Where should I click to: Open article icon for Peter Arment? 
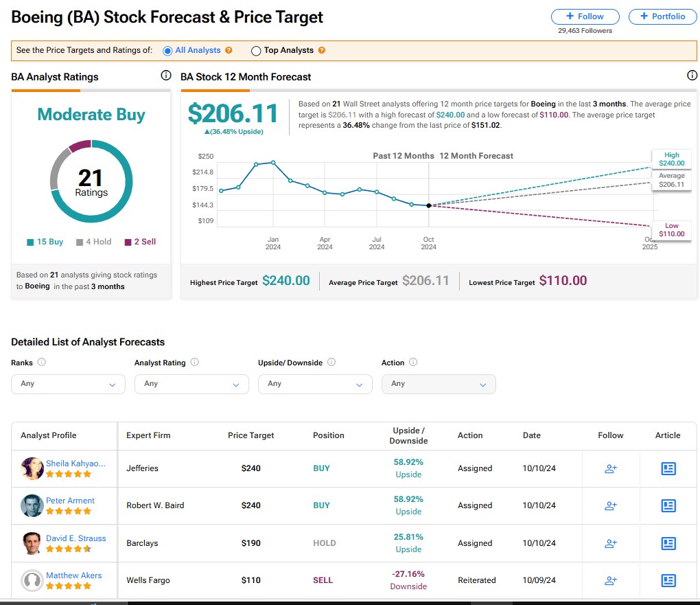point(668,505)
